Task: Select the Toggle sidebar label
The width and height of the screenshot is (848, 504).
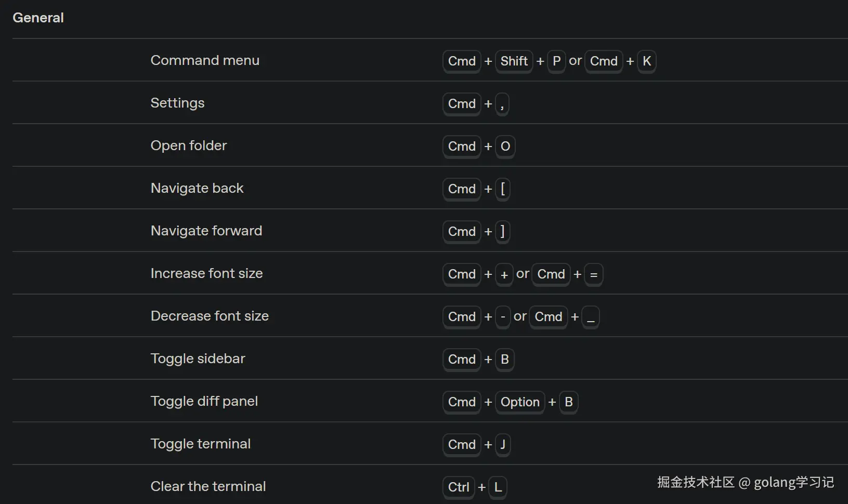Action: [x=198, y=359]
